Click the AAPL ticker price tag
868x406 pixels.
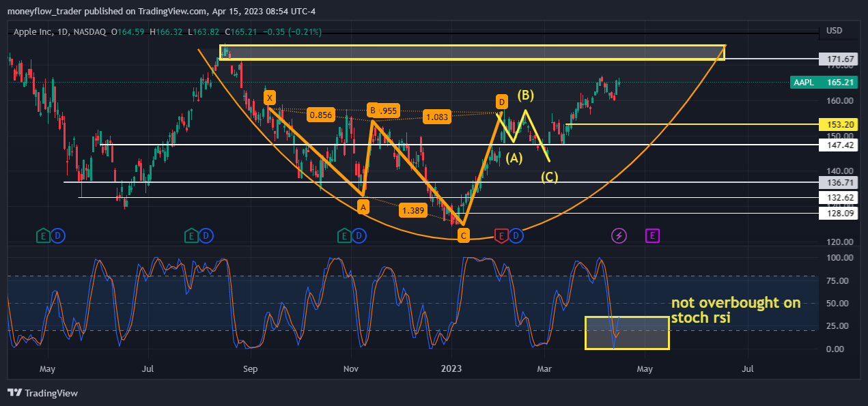click(825, 82)
